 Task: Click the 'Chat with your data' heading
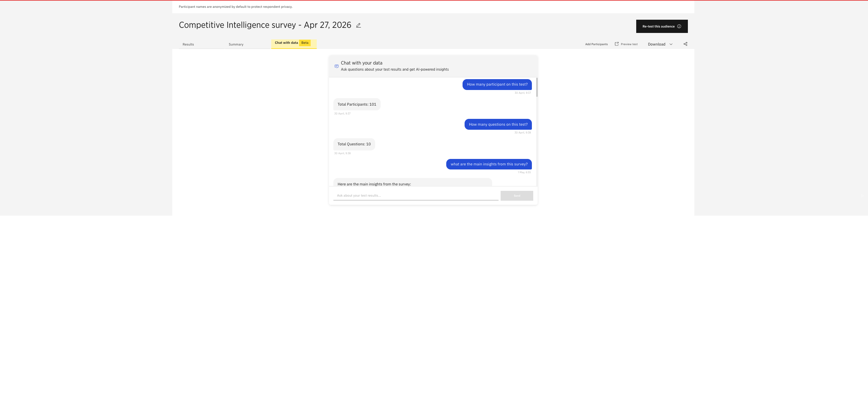pos(362,63)
